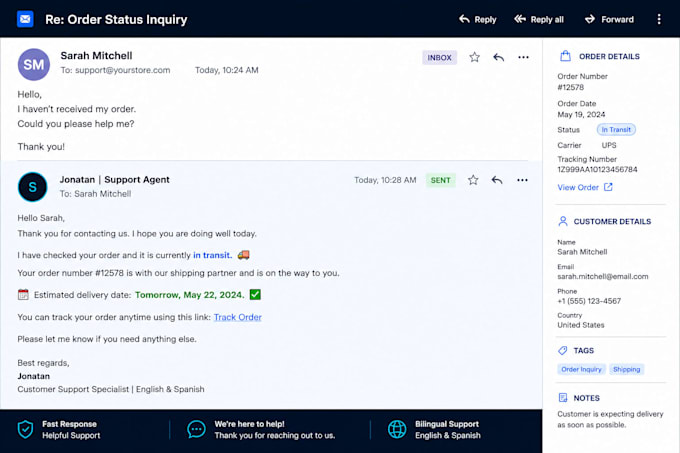Click phone number +1 (555) 123-4567
Screen dimensions: 680x453
coord(589,301)
